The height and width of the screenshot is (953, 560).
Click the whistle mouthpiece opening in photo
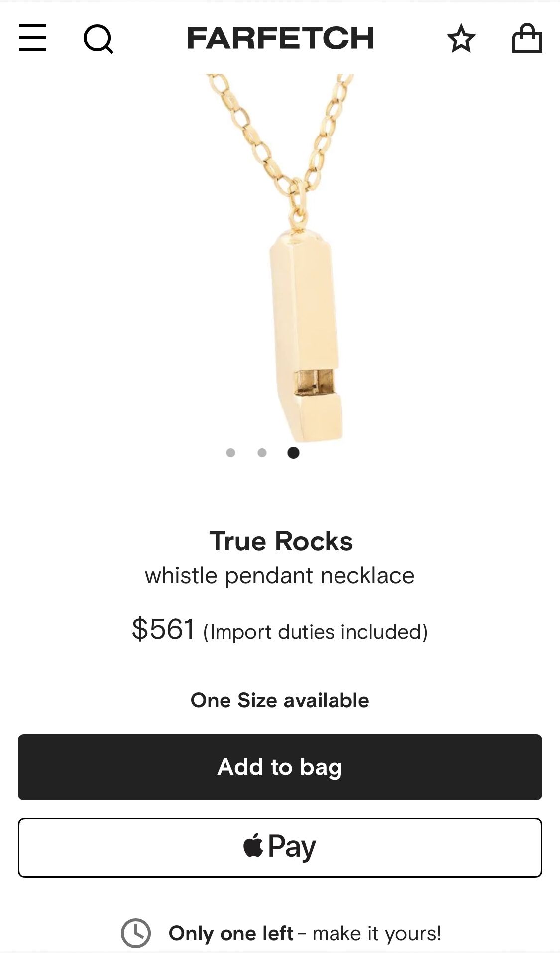click(x=314, y=383)
